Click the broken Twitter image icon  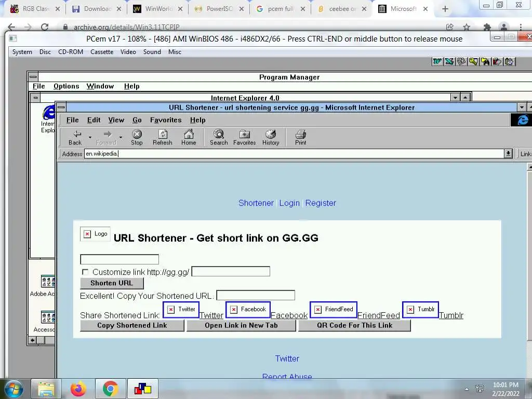(x=181, y=310)
